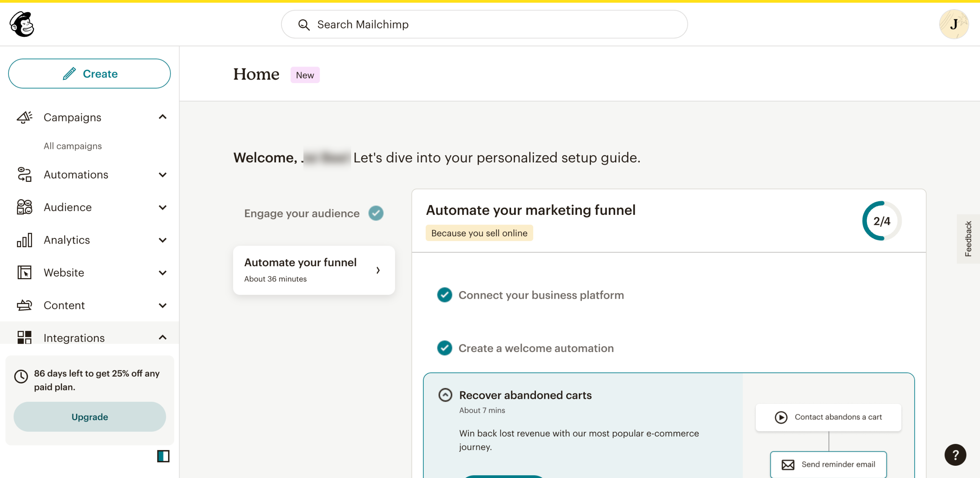
Task: Click the 2/4 progress ring
Action: coord(882,221)
